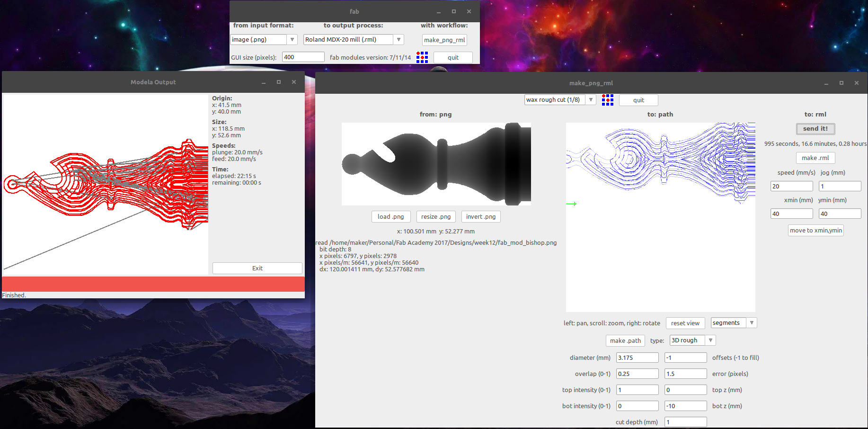This screenshot has width=868, height=429.
Task: Edit the GUI size pixels field
Action: (x=303, y=57)
